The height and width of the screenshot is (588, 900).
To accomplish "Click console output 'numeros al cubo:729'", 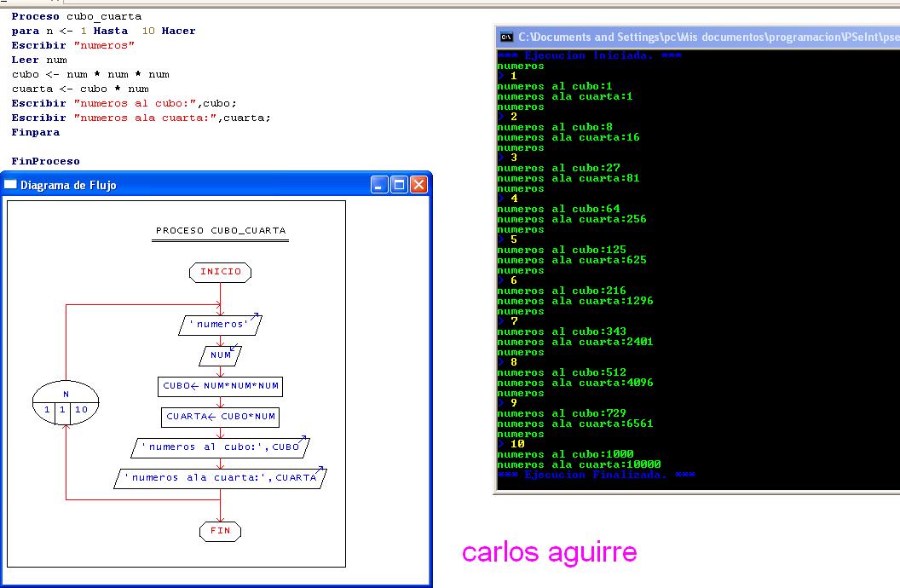I will pos(562,413).
